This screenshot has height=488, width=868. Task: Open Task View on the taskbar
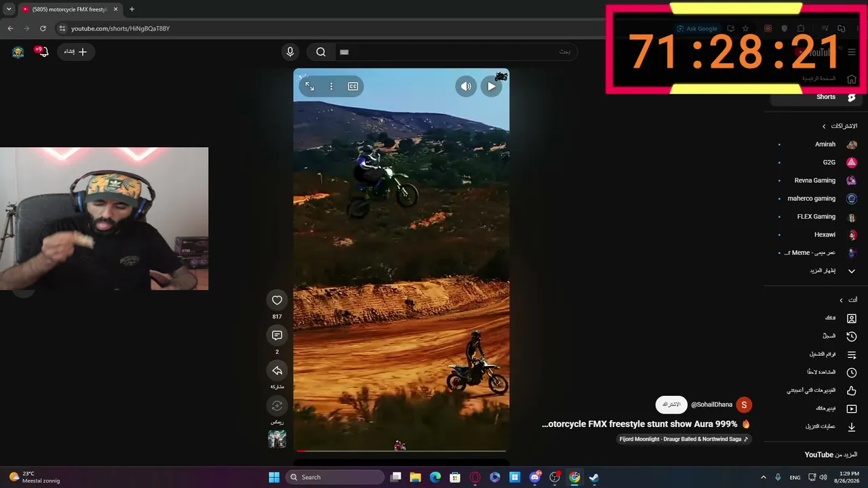(396, 477)
